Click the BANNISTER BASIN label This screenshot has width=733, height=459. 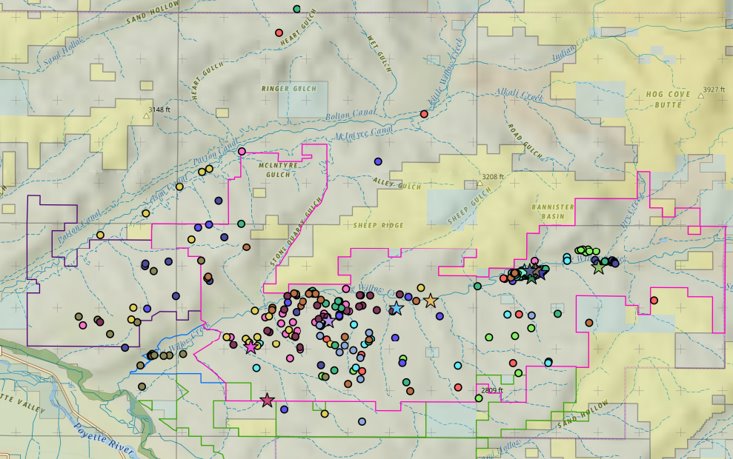(553, 211)
